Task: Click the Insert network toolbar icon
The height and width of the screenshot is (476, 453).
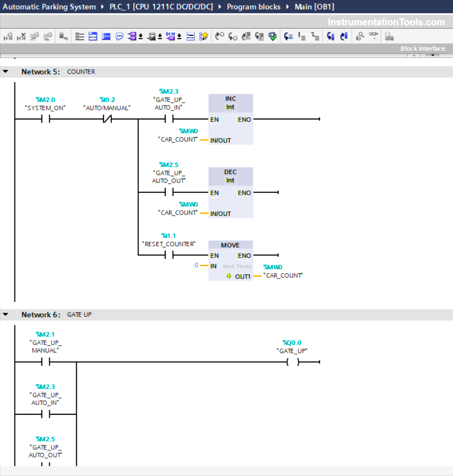Action: point(8,37)
